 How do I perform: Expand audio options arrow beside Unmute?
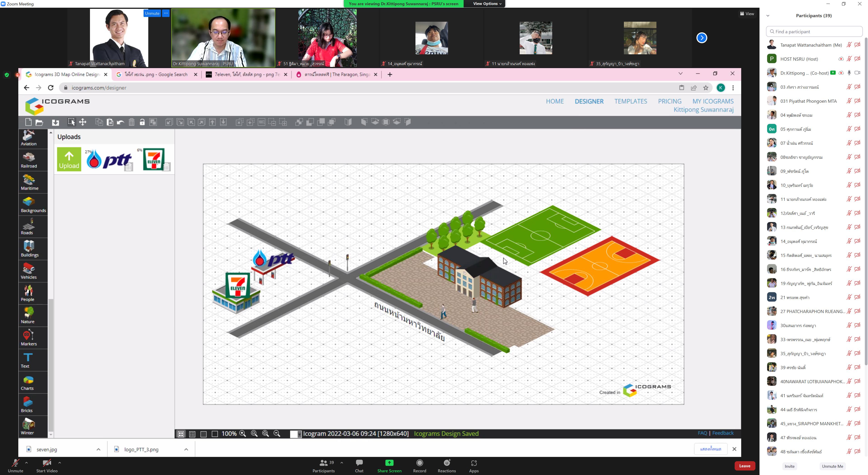(x=26, y=463)
